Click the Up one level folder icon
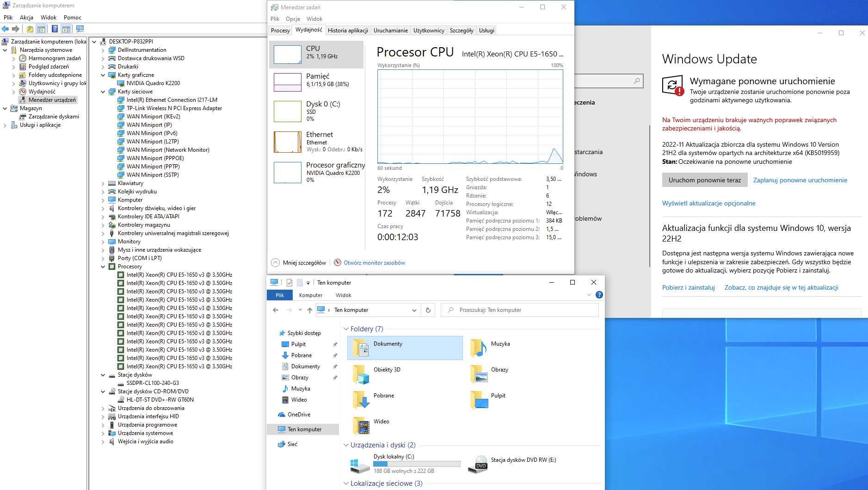The image size is (868, 490). click(x=30, y=29)
